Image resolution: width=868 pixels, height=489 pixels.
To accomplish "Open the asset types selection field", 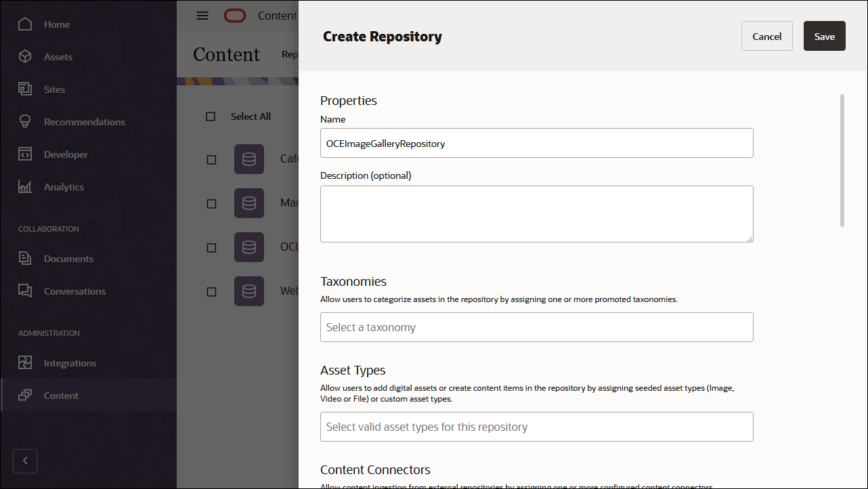I will coord(536,427).
